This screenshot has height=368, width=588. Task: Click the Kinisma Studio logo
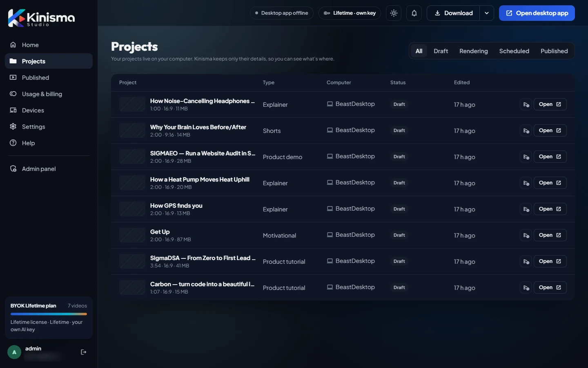pos(41,18)
